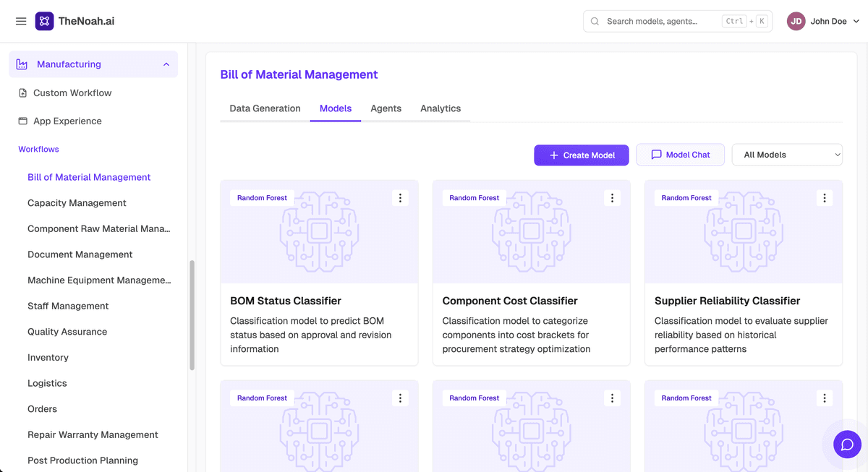The width and height of the screenshot is (868, 472).
Task: Select the Capacity Management workflow
Action: point(77,203)
